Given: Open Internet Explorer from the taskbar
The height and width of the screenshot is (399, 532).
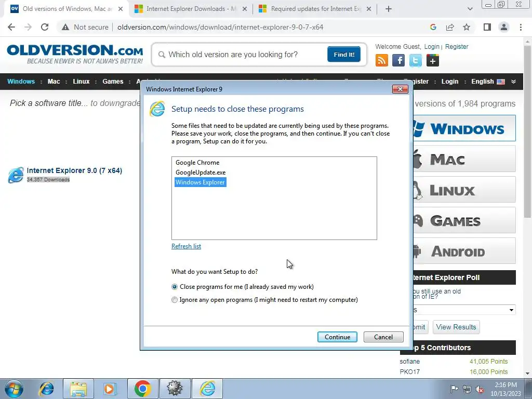Looking at the screenshot, I should coord(46,389).
